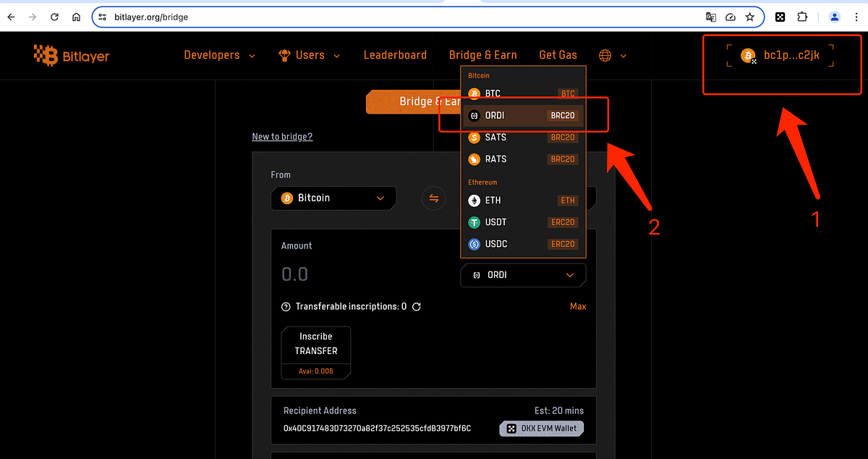Click the OKX EVM Wallet button
The width and height of the screenshot is (868, 459).
point(541,428)
